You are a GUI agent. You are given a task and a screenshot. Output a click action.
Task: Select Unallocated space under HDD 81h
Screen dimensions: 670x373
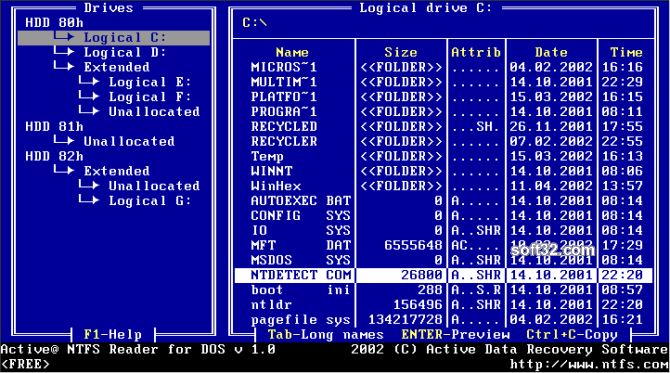[129, 141]
